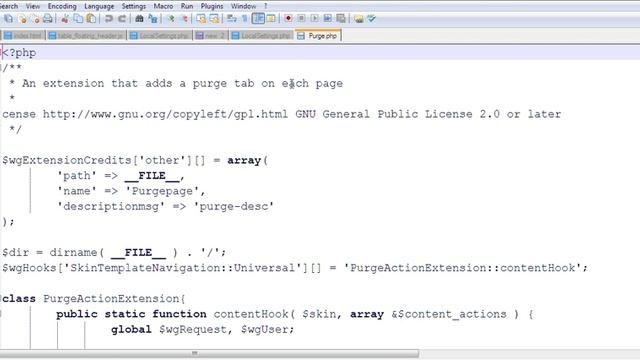Click the '$wgExtensionCredits' variable text
The image size is (640, 360).
[67, 160]
